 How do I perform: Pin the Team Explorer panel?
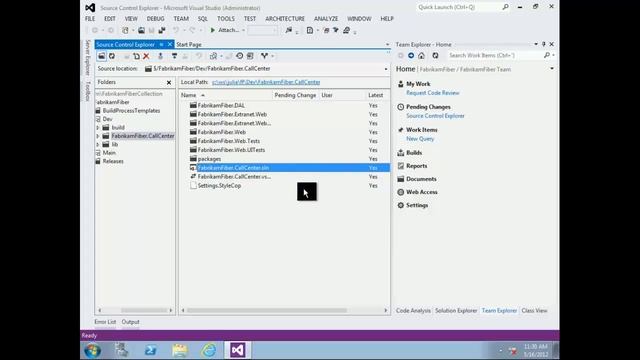pyautogui.click(x=544, y=44)
